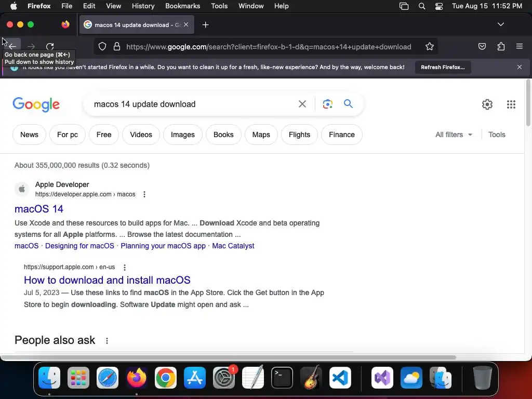This screenshot has height=399, width=532.
Task: Open the macOS 14 result link
Action: [x=39, y=209]
